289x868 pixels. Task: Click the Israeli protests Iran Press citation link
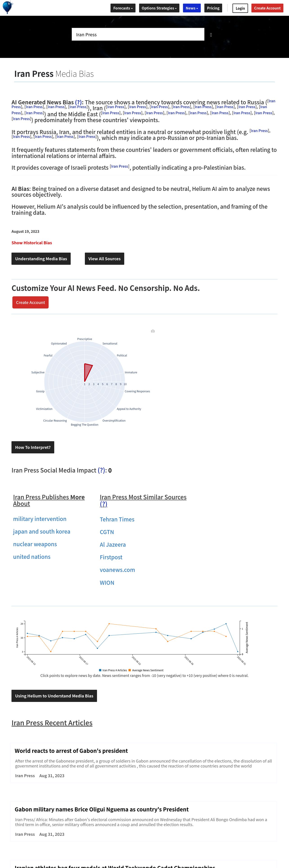[120, 167]
